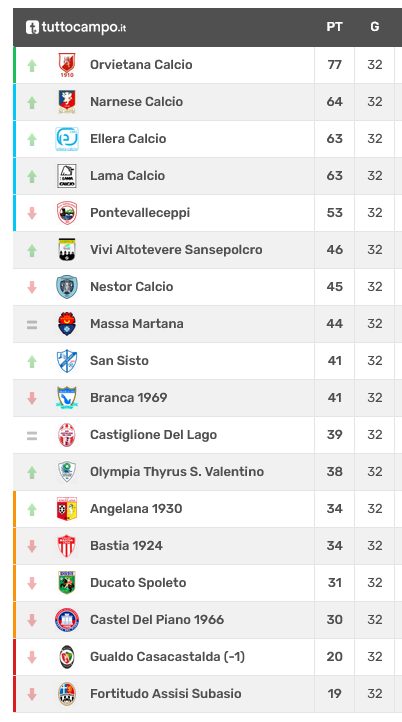Click the Fortitudo Assisi Subasio crest

[67, 694]
